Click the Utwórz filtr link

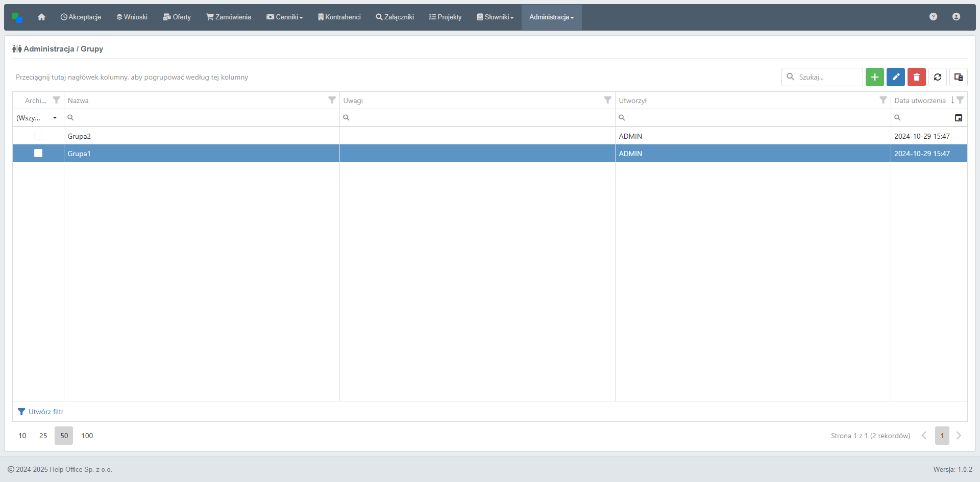(x=46, y=412)
